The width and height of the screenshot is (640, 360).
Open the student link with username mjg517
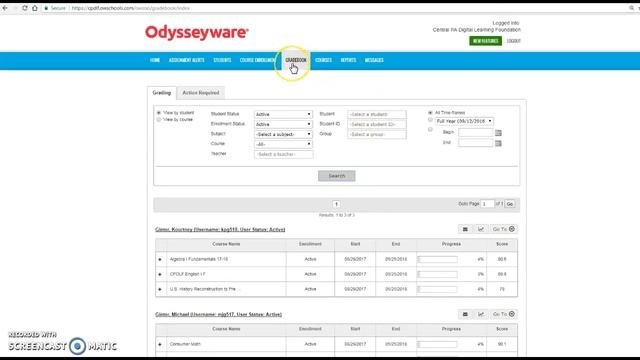[218, 314]
